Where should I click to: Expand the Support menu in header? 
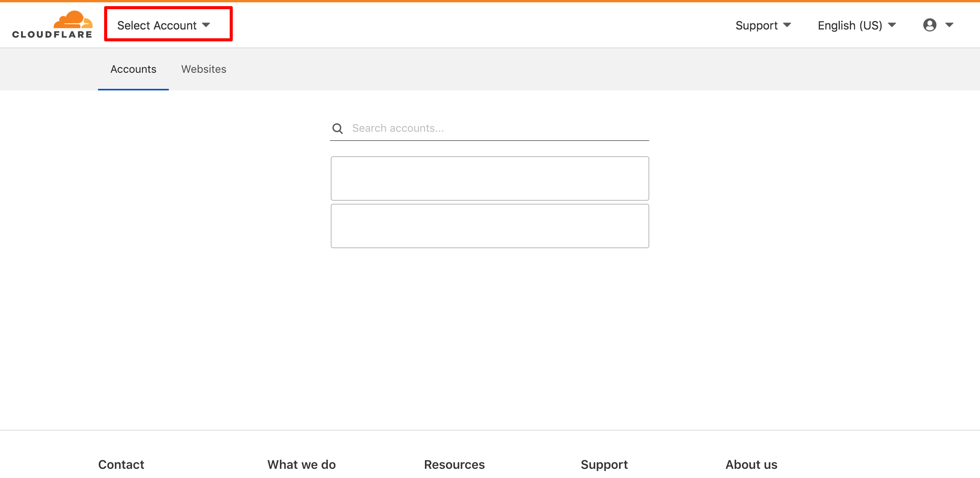762,25
